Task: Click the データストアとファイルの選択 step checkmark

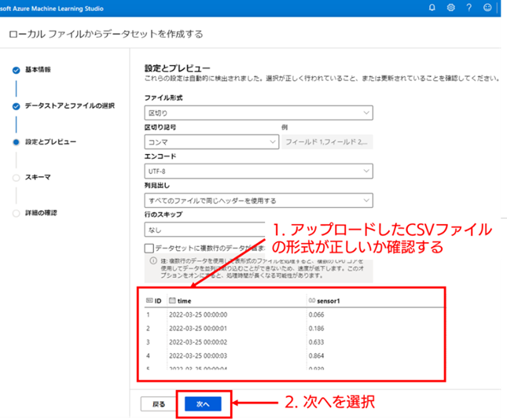Action: click(x=17, y=106)
